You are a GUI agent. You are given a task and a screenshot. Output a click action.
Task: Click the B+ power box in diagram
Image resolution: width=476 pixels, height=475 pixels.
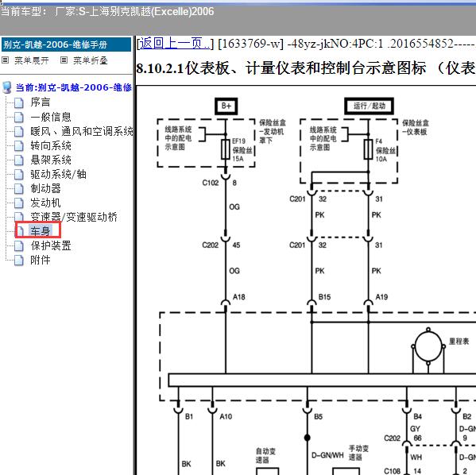click(x=226, y=106)
